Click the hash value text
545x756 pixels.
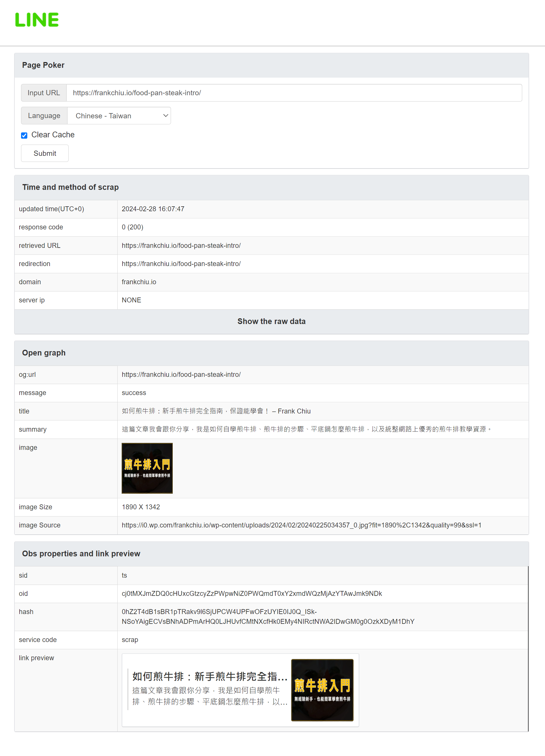click(268, 617)
